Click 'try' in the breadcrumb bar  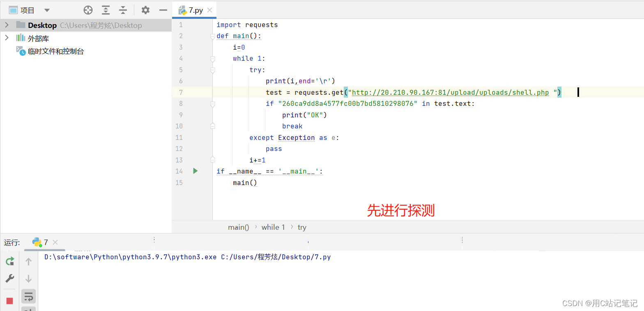[302, 227]
